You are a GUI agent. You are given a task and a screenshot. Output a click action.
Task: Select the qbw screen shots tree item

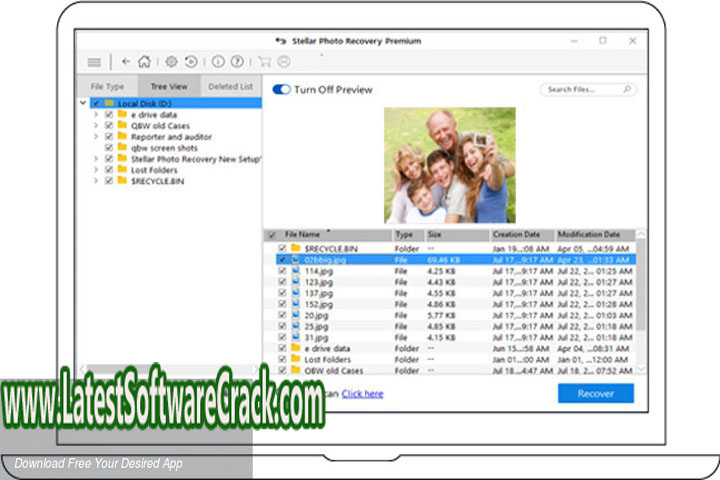click(164, 147)
